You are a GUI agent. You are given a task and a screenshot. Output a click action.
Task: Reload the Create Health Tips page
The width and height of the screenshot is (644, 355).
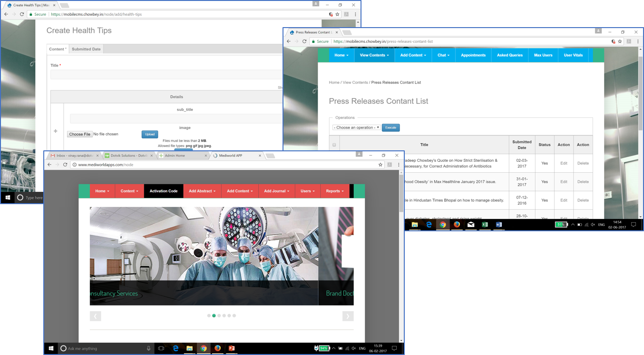pyautogui.click(x=22, y=14)
